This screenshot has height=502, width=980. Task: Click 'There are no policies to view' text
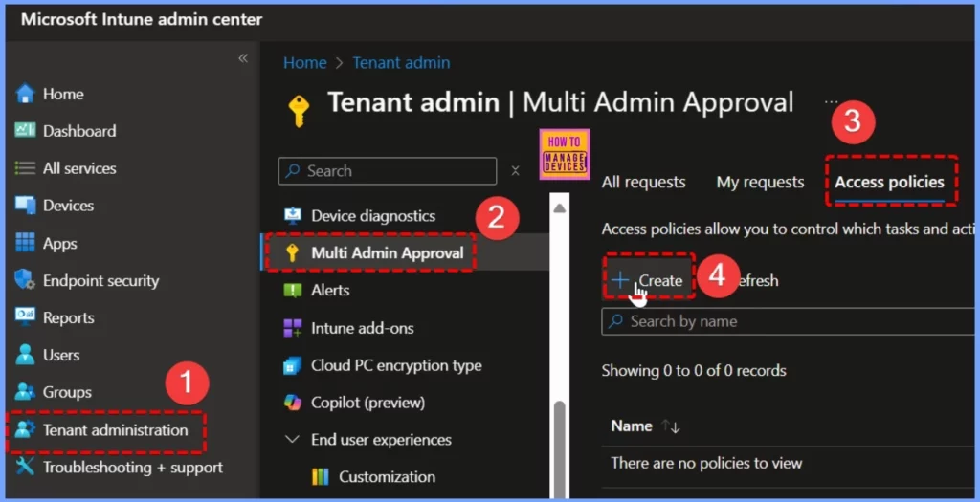tap(706, 464)
